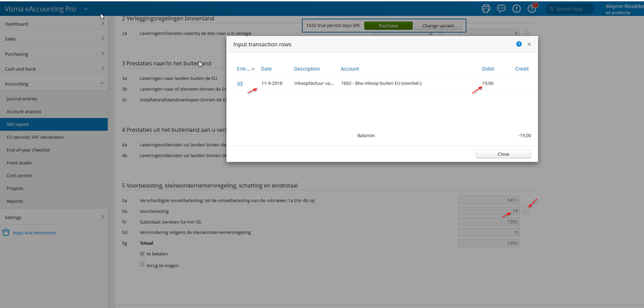This screenshot has width=644, height=308.
Task: Open the Visma eAccounting Pro dropdown arrow
Action: [86, 9]
